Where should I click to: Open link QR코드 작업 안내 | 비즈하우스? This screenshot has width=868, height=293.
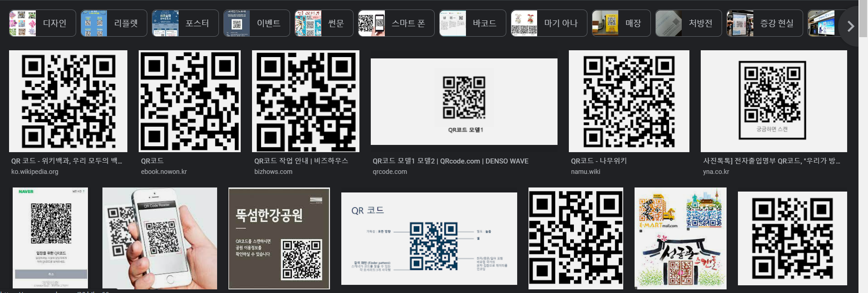[301, 161]
